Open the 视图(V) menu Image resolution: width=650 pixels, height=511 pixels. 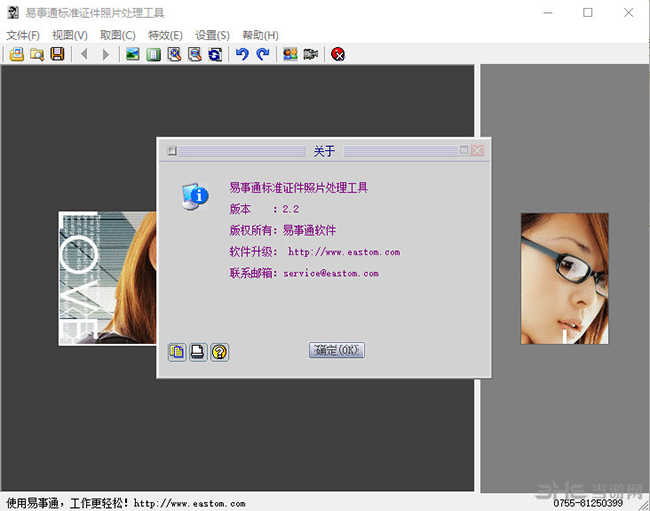pos(70,35)
